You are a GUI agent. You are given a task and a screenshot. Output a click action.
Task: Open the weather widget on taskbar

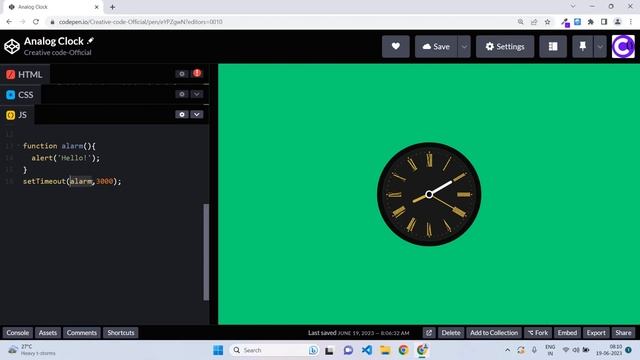pyautogui.click(x=32, y=350)
